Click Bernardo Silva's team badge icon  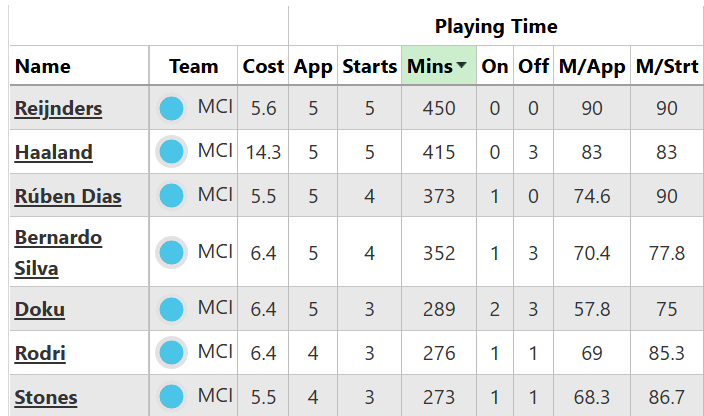pyautogui.click(x=172, y=253)
